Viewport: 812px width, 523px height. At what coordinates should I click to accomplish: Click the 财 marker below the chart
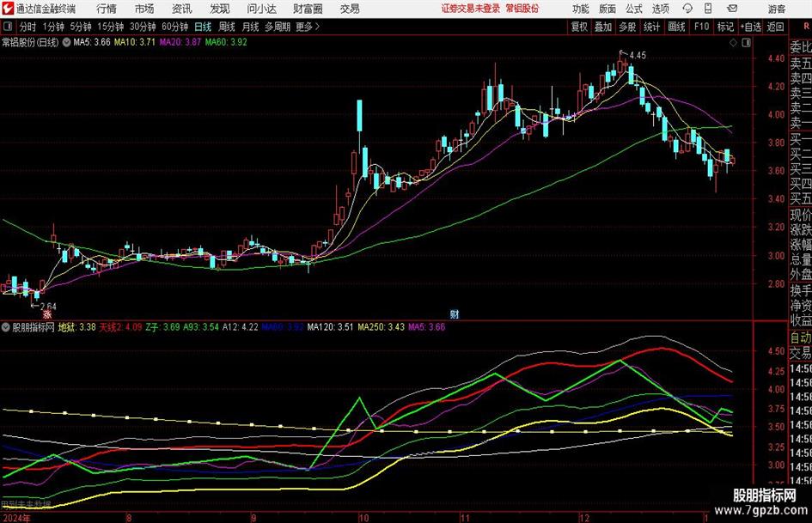pyautogui.click(x=455, y=313)
